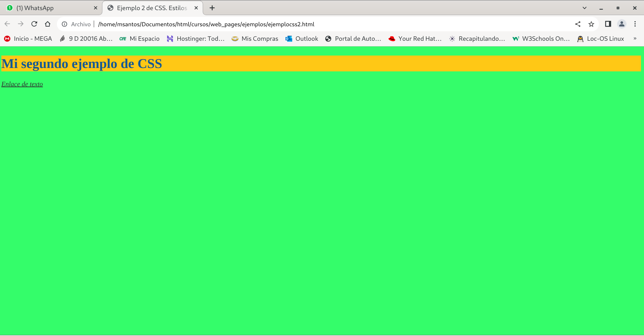
Task: Click the address bar URL field
Action: click(x=303, y=24)
